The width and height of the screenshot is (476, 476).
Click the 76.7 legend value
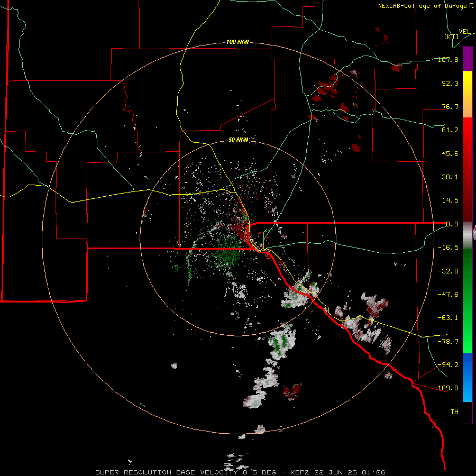click(450, 106)
